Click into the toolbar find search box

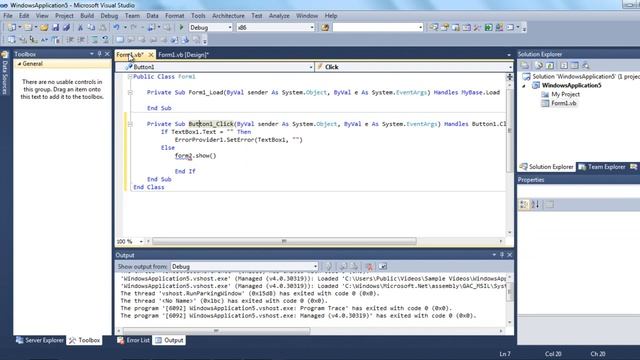tap(375, 27)
